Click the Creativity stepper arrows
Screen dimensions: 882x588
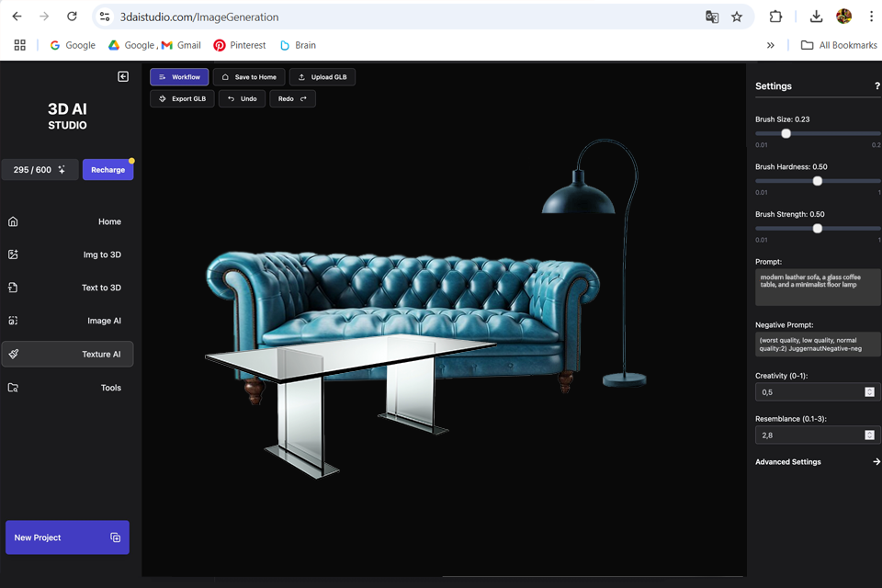click(x=870, y=392)
